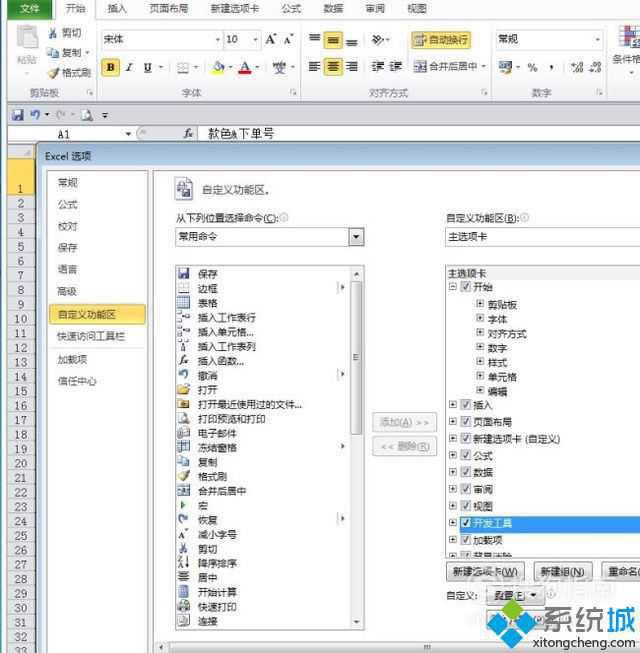Click the print preview icon in quick access toolbar

click(87, 115)
